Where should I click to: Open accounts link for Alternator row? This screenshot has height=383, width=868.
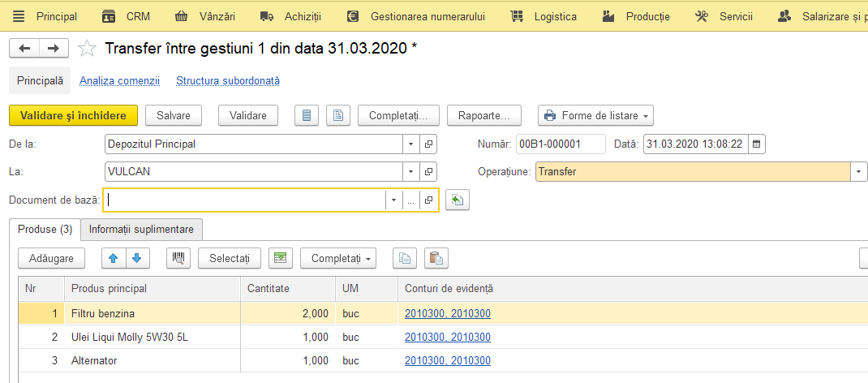448,361
